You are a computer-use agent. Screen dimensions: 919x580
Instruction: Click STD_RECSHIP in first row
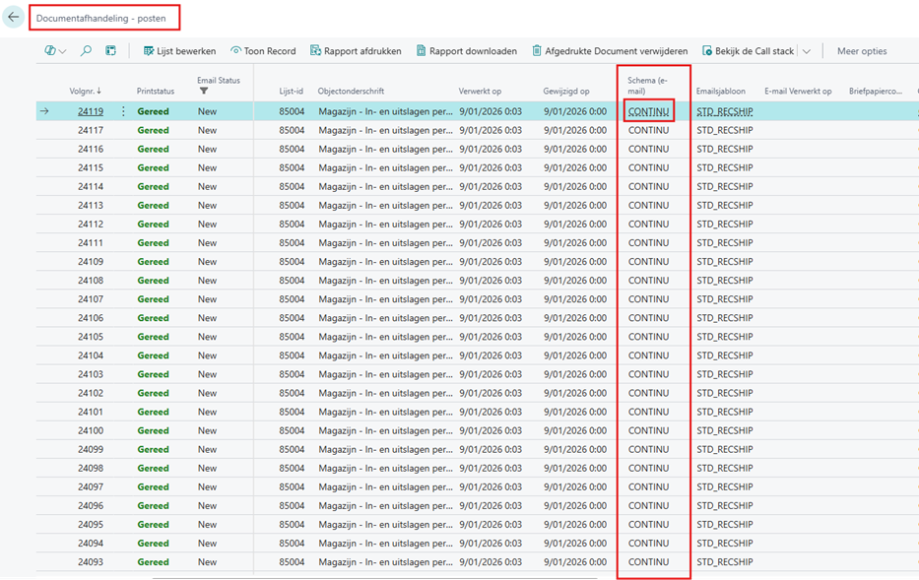tap(724, 112)
